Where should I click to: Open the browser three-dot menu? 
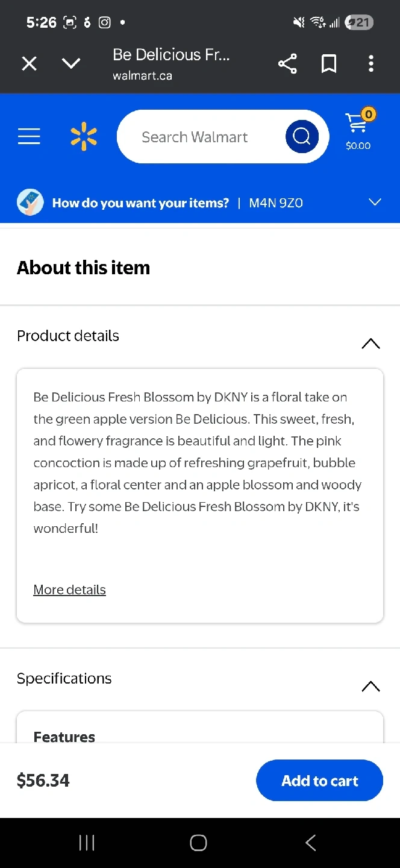click(x=371, y=64)
